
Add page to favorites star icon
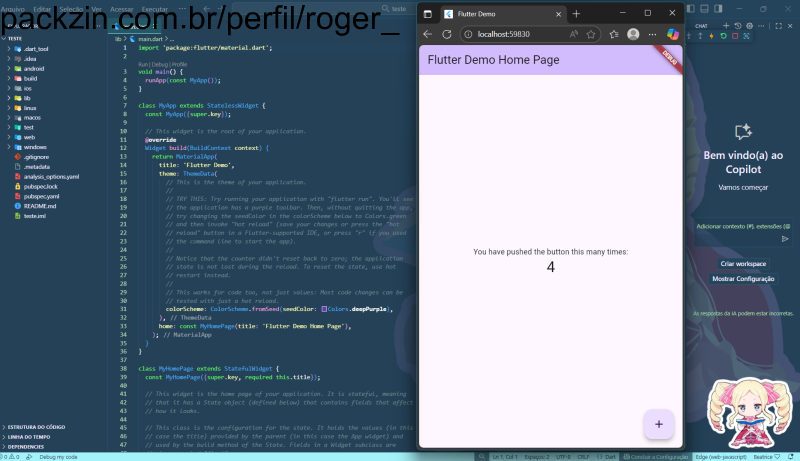pyautogui.click(x=590, y=34)
